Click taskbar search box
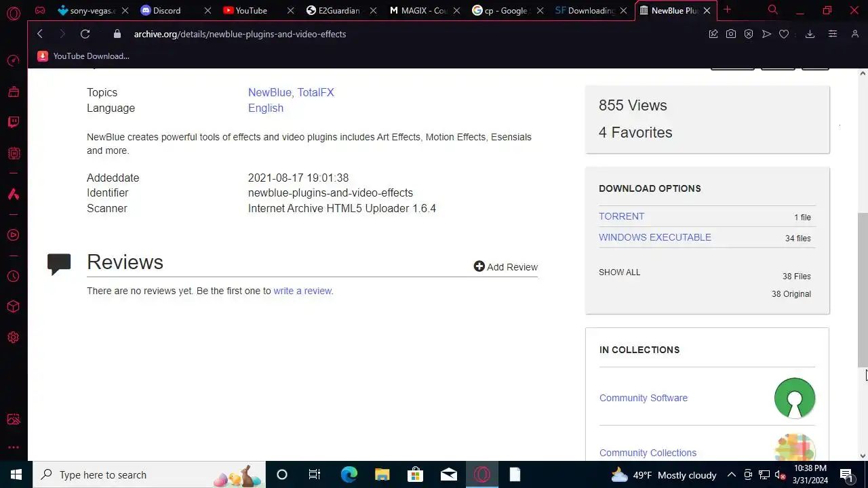The width and height of the screenshot is (868, 488). 149,474
